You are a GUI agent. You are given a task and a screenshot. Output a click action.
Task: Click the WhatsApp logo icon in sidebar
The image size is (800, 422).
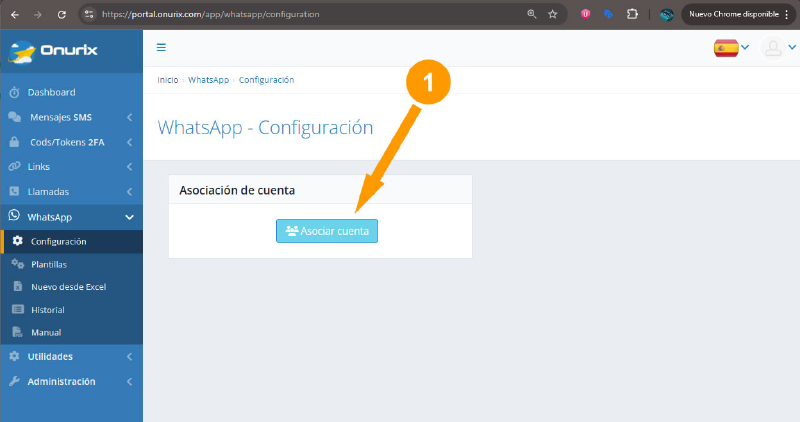(x=14, y=216)
